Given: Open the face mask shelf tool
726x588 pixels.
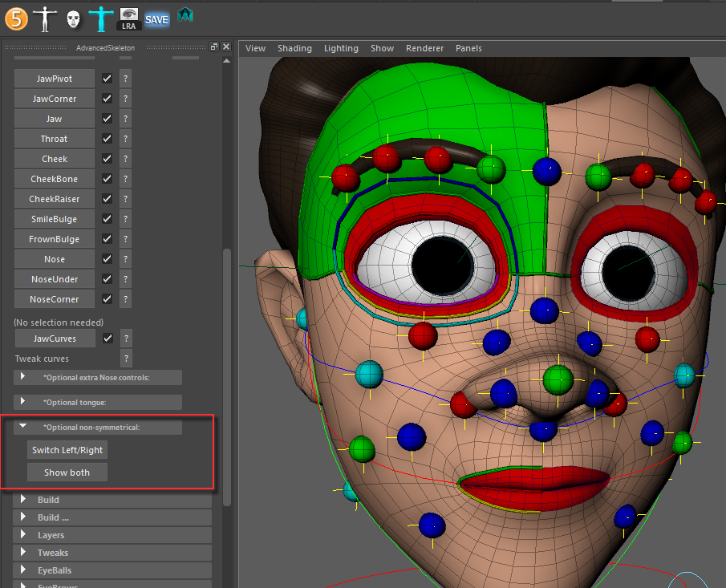Looking at the screenshot, I should pos(73,18).
